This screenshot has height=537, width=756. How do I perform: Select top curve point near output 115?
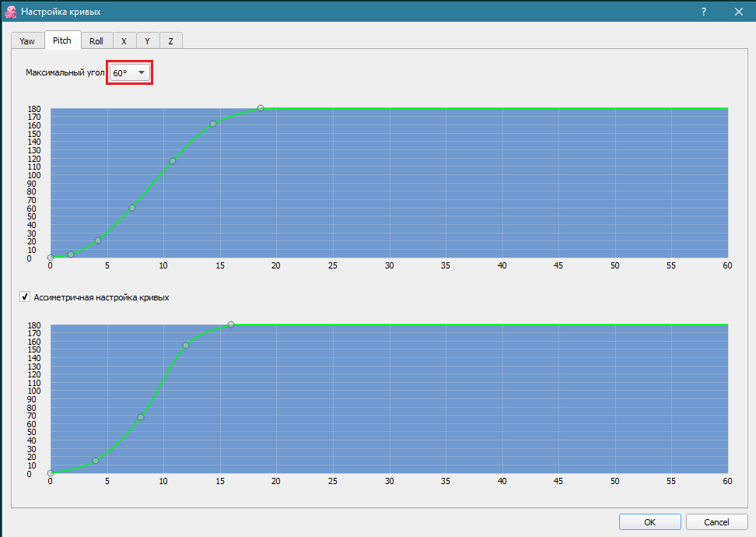pyautogui.click(x=173, y=161)
